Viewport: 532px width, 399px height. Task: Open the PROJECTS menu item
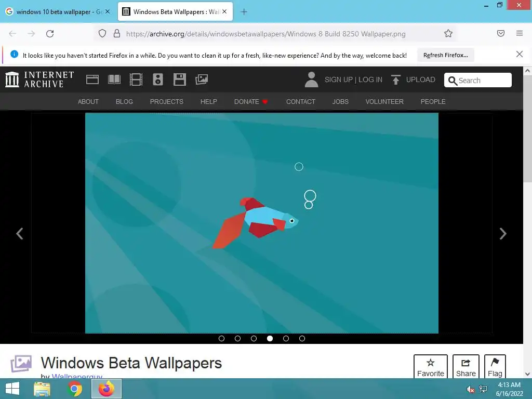tap(167, 102)
